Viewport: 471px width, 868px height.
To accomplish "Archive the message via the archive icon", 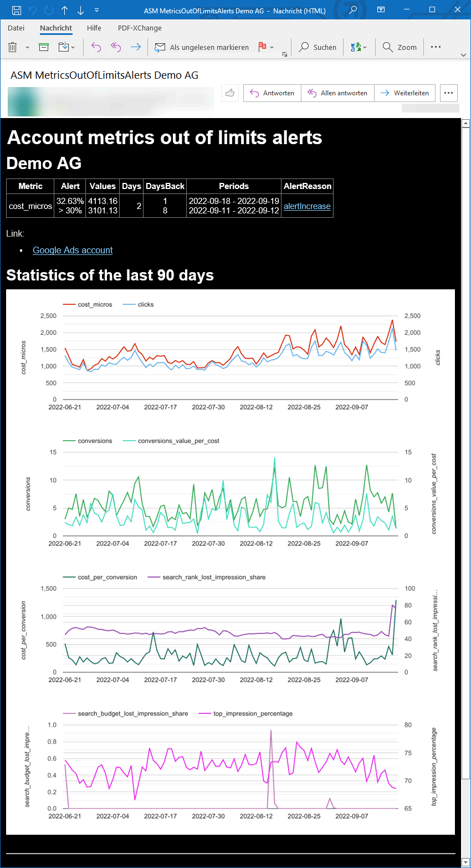I will click(x=43, y=47).
